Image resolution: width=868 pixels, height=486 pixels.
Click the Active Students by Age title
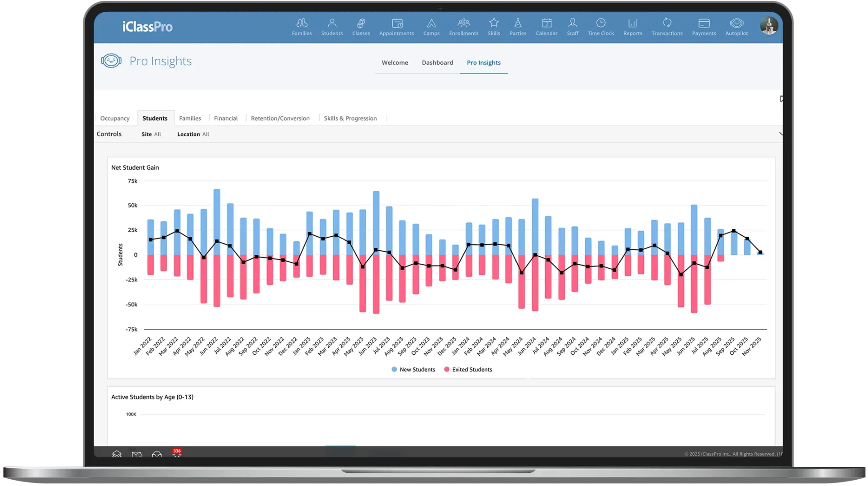coord(152,397)
